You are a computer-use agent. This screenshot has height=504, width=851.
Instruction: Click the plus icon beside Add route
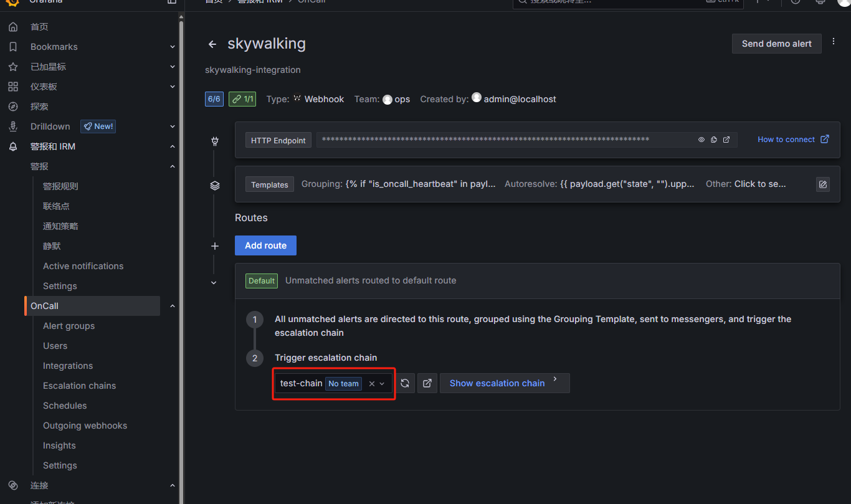tap(215, 246)
